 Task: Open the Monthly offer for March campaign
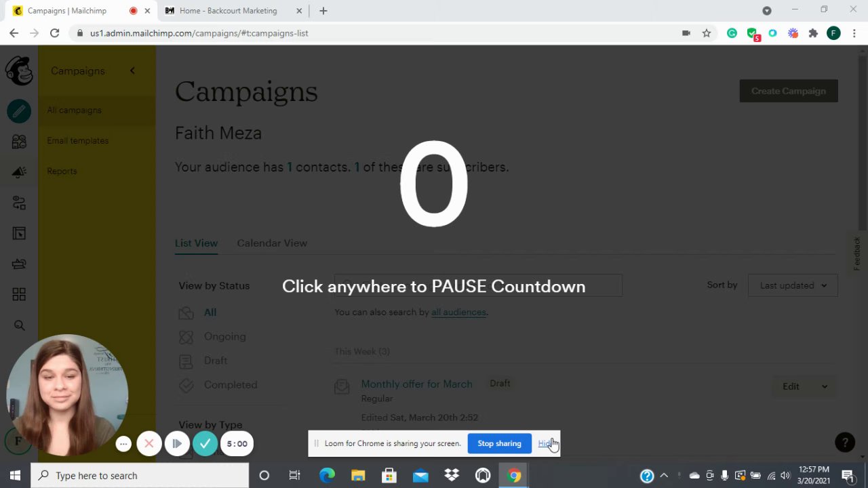416,384
